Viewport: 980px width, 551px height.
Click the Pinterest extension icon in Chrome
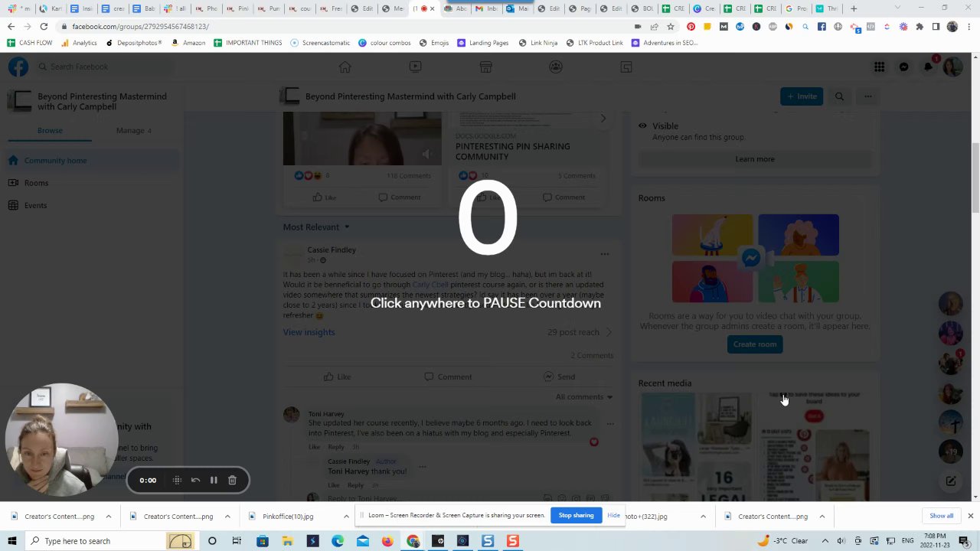(691, 27)
